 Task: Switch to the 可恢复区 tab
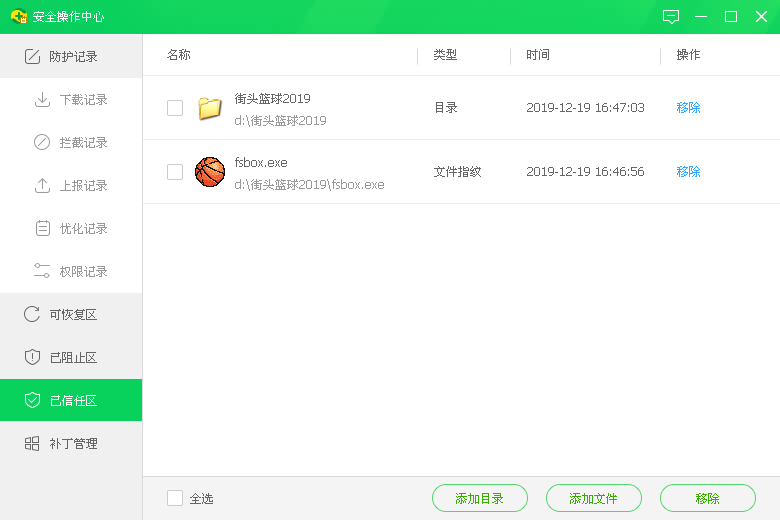(x=71, y=315)
